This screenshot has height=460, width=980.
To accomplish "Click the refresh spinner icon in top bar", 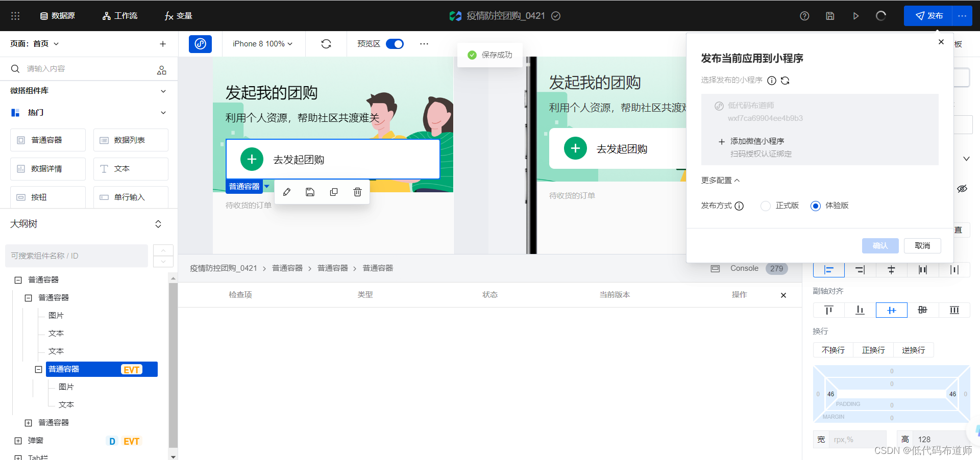I will click(881, 16).
